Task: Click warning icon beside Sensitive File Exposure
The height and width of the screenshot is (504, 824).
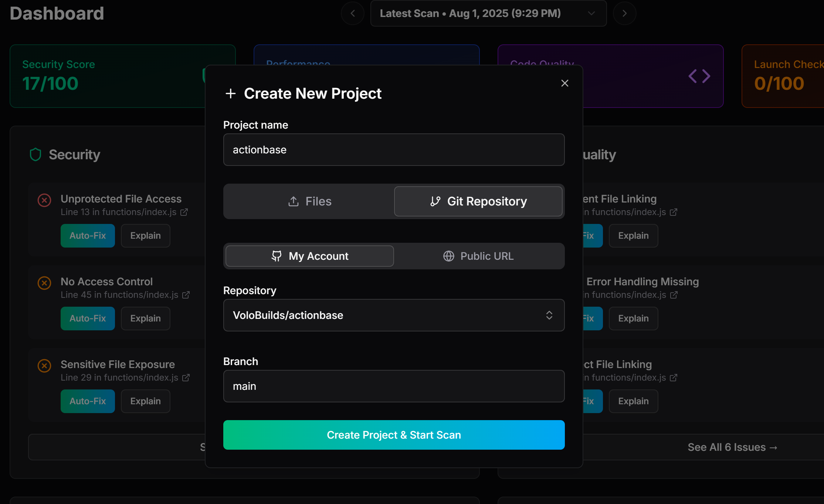Action: [44, 366]
